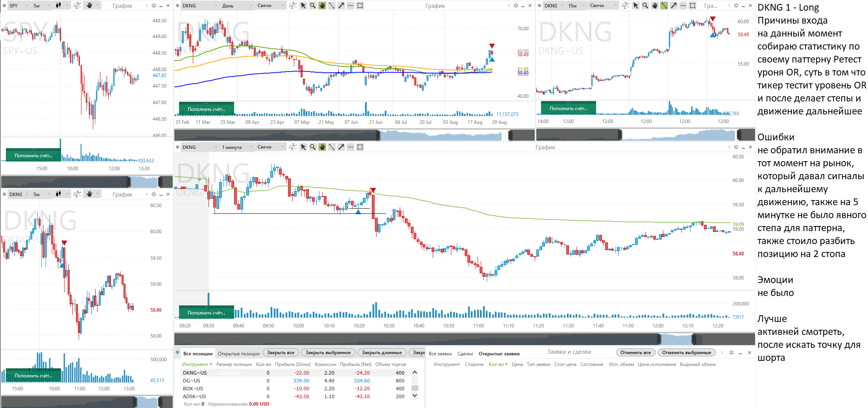Screen dimensions: 868x408
Task: Click the Закрыть выбранное button
Action: click(328, 353)
